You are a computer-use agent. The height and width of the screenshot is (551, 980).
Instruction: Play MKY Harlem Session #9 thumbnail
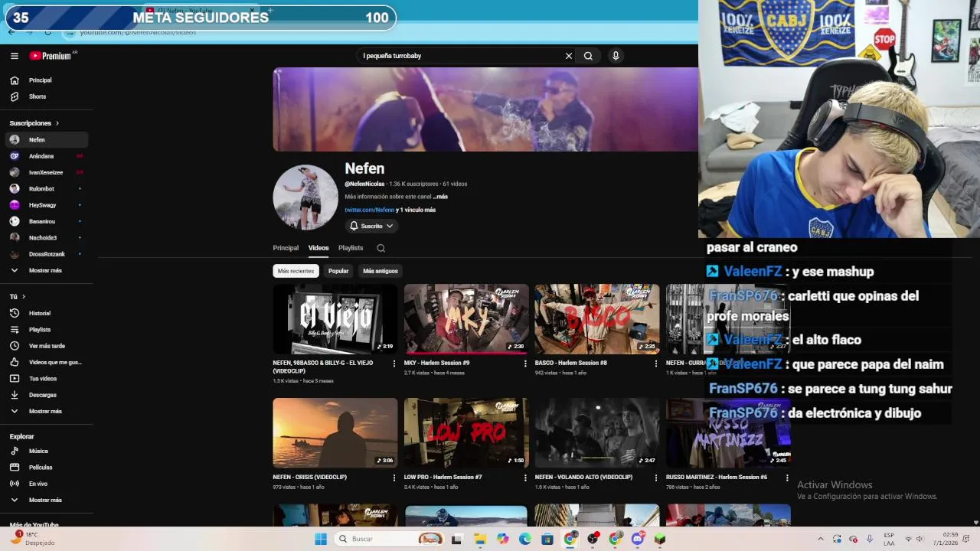tap(466, 319)
